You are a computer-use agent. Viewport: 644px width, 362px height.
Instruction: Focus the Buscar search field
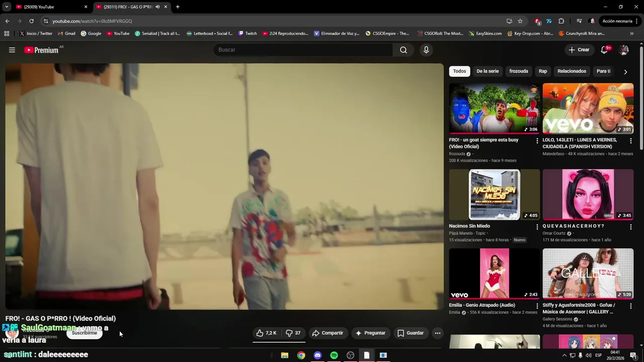tap(303, 50)
